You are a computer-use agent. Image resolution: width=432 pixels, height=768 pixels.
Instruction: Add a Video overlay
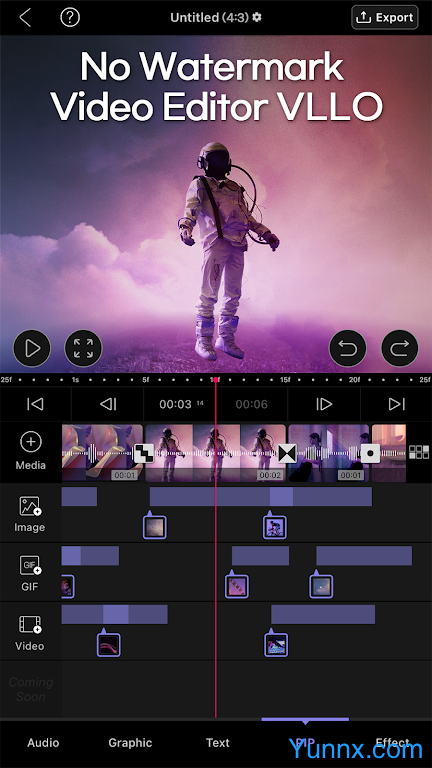point(30,632)
